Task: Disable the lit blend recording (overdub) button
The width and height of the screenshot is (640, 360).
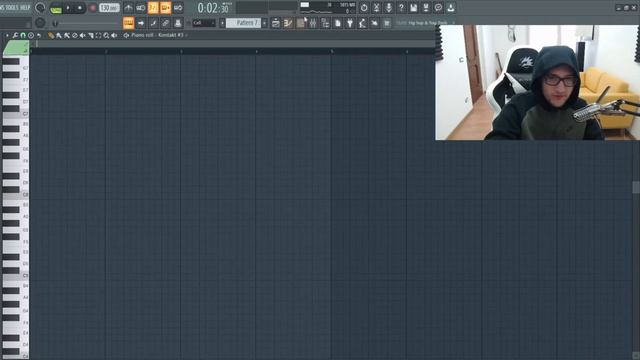Action: [x=166, y=8]
